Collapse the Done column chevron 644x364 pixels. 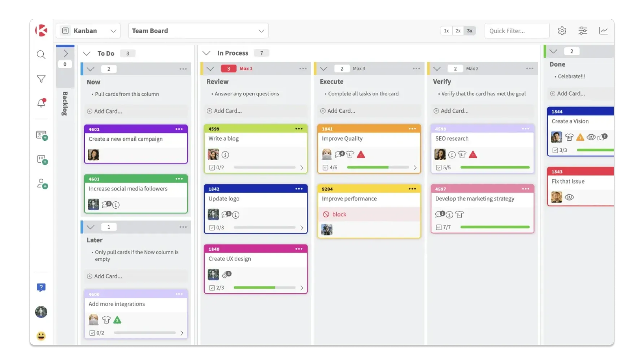click(x=553, y=51)
